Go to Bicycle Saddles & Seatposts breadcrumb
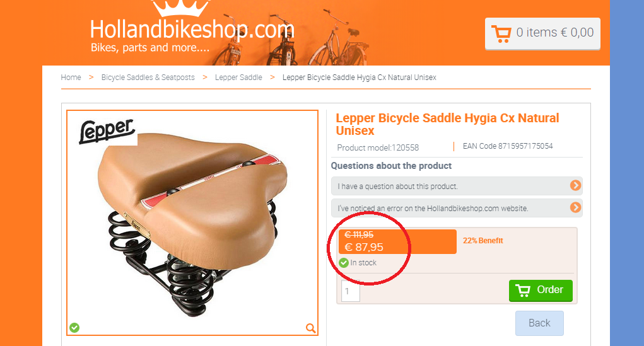The width and height of the screenshot is (644, 346). point(148,77)
